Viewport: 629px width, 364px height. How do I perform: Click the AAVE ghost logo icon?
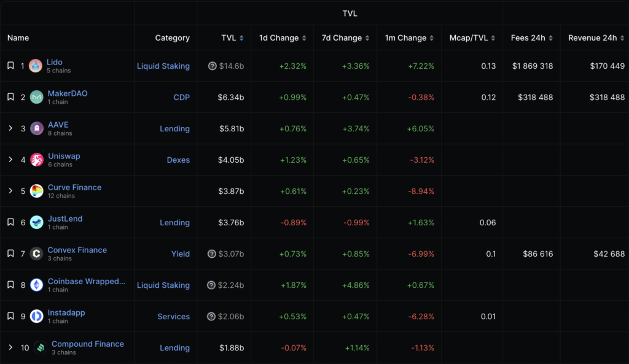pyautogui.click(x=37, y=128)
